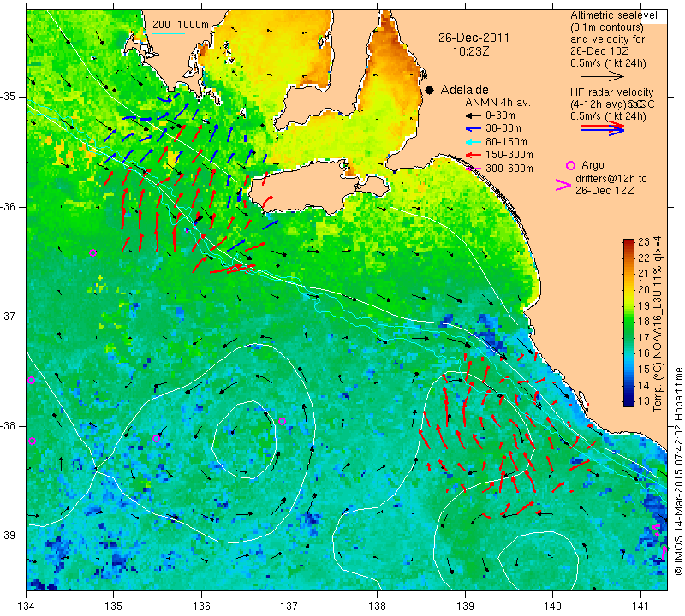The height and width of the screenshot is (616, 685).
Task: Select colorbar tick value 13
Action: tap(644, 401)
